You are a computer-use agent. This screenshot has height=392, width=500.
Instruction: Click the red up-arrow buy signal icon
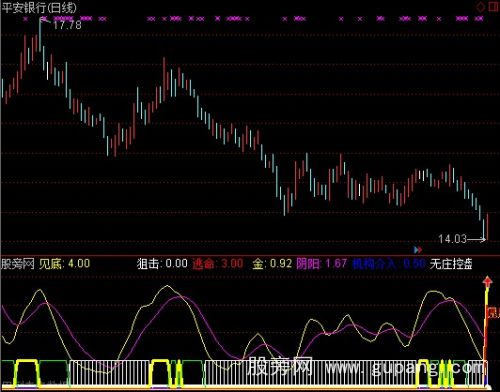click(488, 283)
